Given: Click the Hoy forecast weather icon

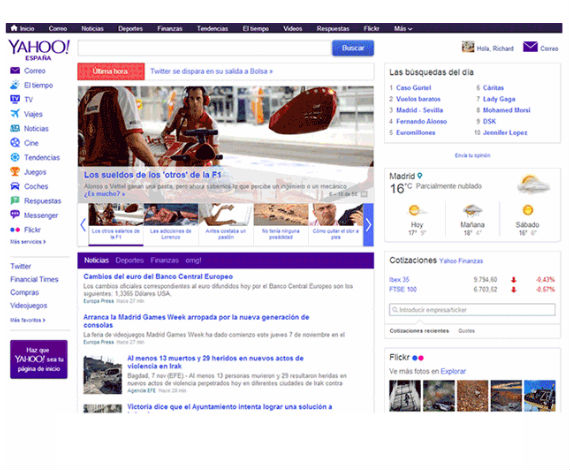Looking at the screenshot, I should [416, 211].
